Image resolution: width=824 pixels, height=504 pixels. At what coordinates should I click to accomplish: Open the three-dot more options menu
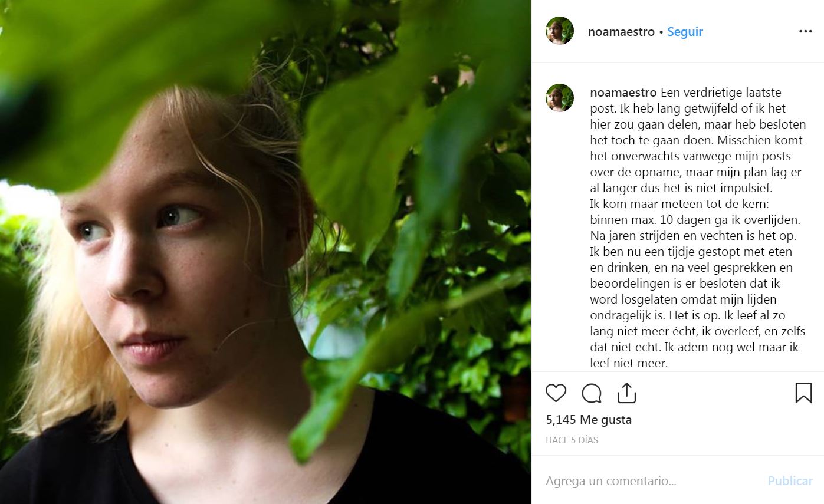tap(805, 32)
